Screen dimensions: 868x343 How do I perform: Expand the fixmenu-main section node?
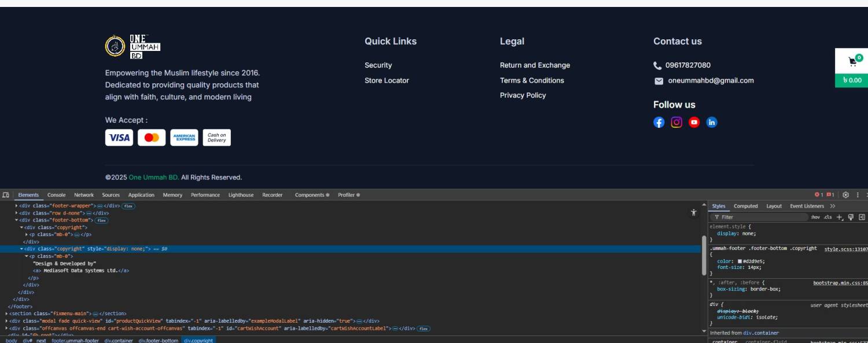[x=7, y=314]
